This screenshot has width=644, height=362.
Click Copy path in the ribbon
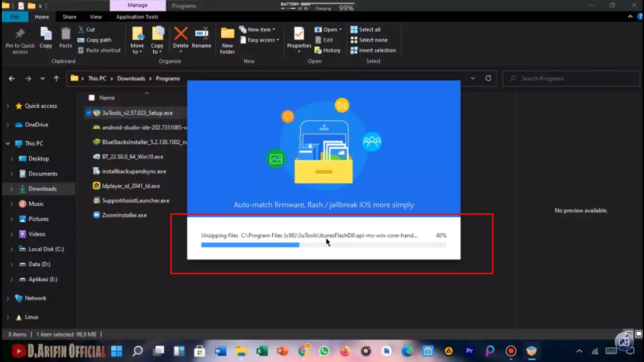click(94, 40)
